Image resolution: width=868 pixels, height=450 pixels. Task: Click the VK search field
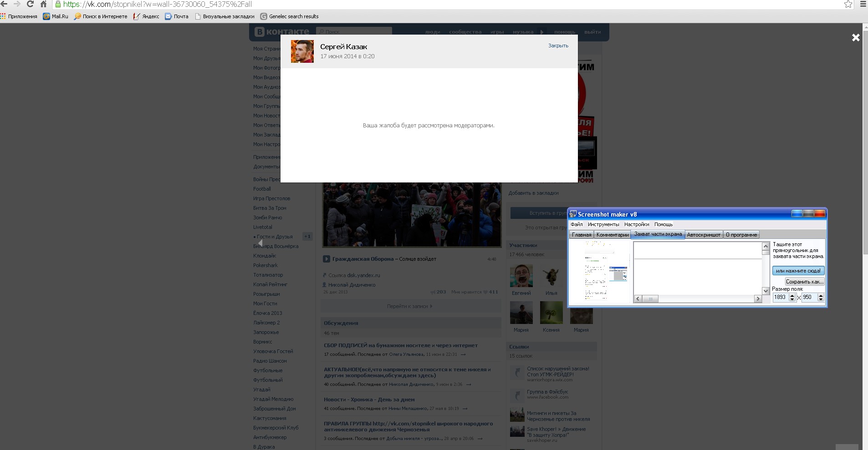click(354, 31)
